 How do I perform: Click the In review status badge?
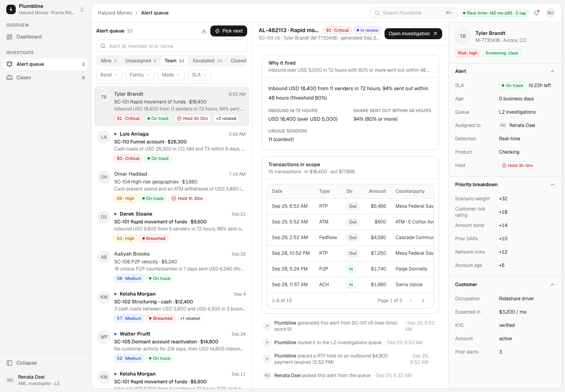coord(368,30)
